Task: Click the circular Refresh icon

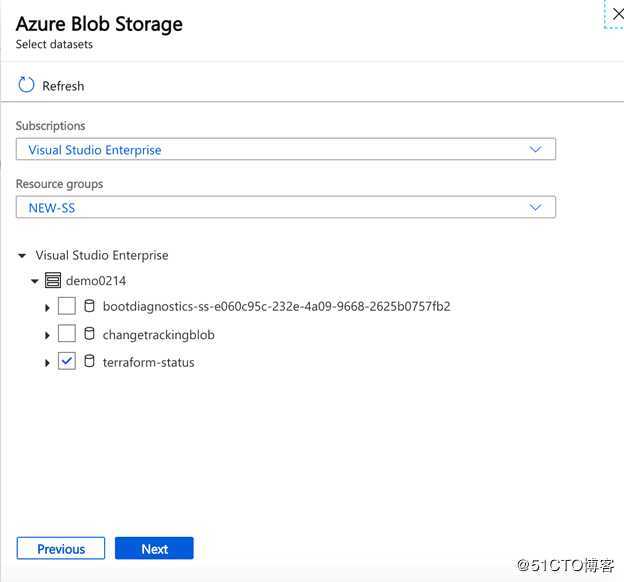Action: point(26,85)
